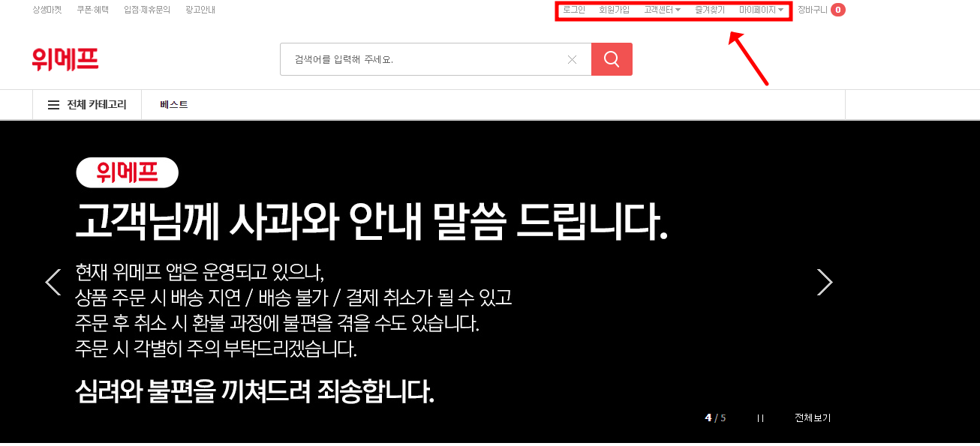The image size is (980, 446).
Task: Open the 장바구니 shopping cart
Action: tap(813, 10)
